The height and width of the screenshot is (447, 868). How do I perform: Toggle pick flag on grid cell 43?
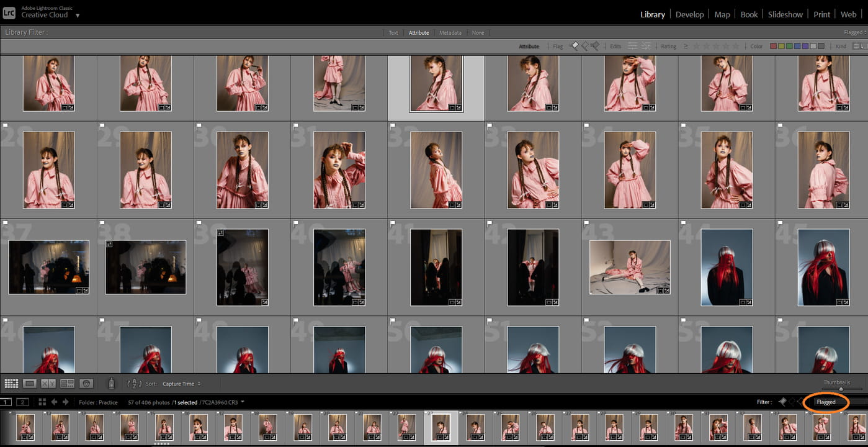(586, 223)
